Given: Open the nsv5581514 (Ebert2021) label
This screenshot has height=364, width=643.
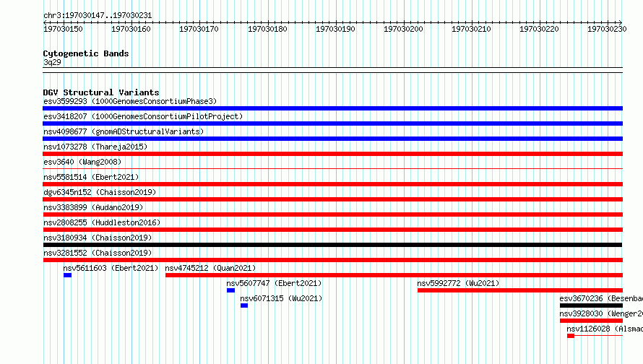Looking at the screenshot, I should (91, 177).
